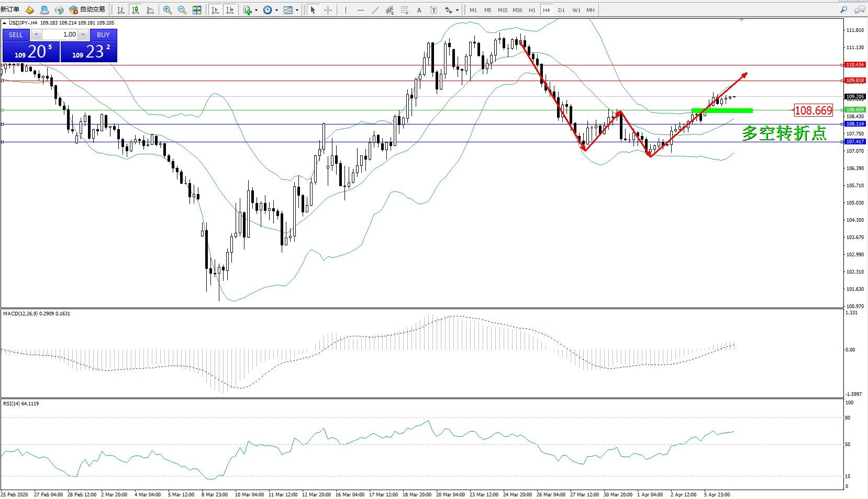Switch chart to candlestick display mode
Viewport: 868px width, 499px height.
[136, 10]
